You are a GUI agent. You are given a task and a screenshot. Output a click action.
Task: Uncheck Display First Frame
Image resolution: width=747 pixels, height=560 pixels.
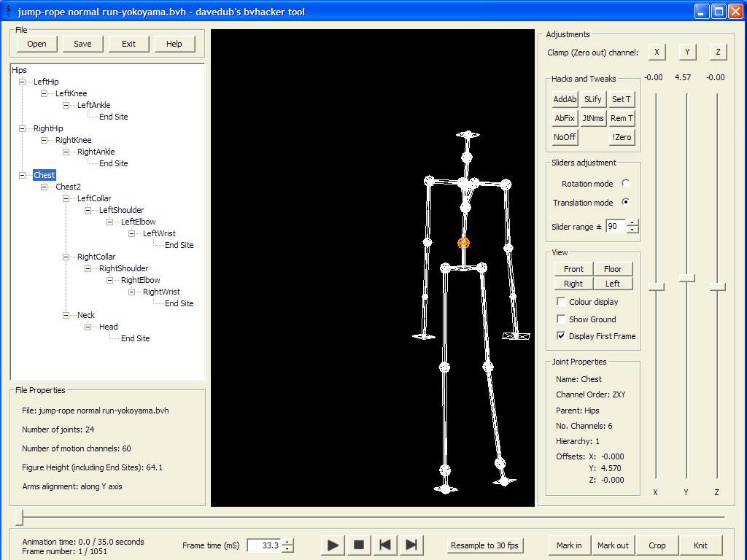(x=561, y=336)
